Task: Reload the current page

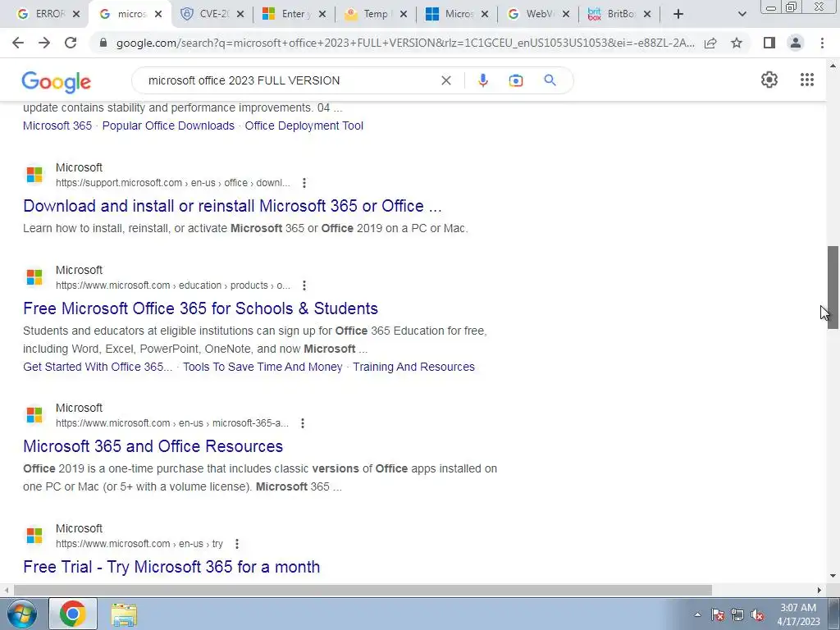Action: click(71, 43)
